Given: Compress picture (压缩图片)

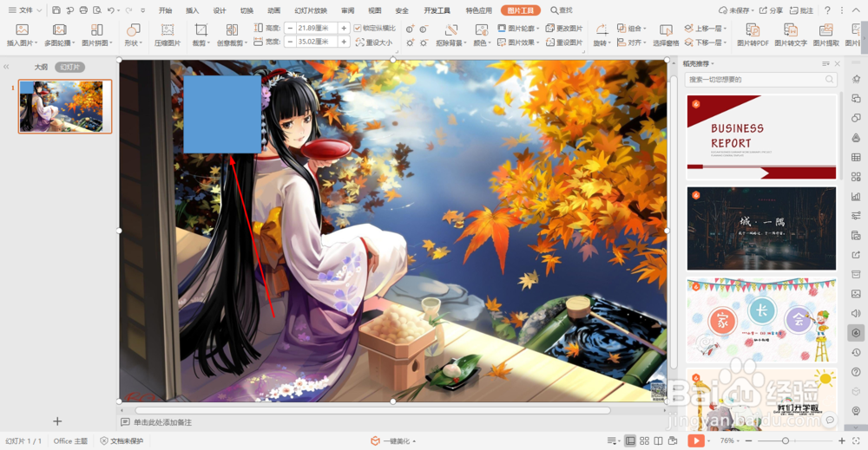Looking at the screenshot, I should pos(168,35).
